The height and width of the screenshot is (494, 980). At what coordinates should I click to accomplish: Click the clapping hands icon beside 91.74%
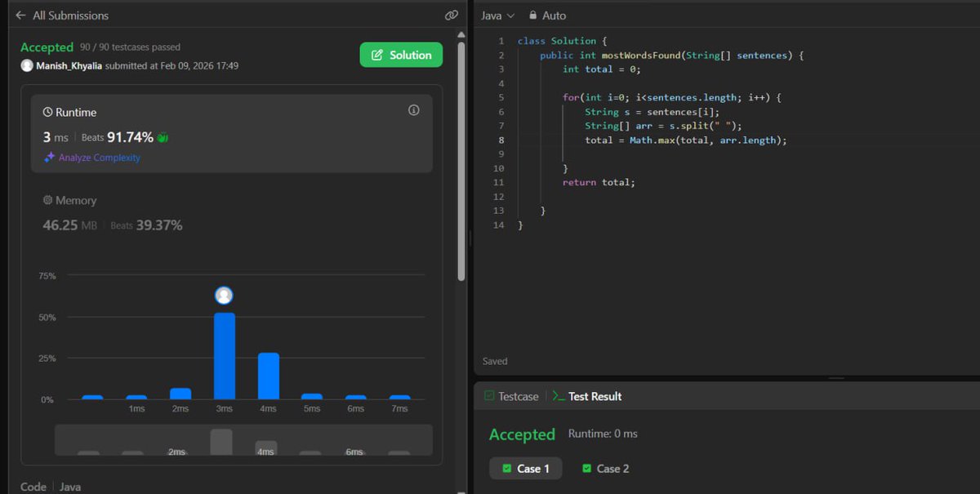pyautogui.click(x=162, y=138)
